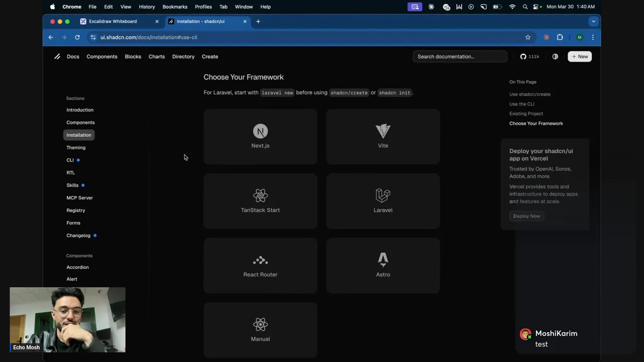Open site information icon in address bar
The image size is (644, 362).
93,37
